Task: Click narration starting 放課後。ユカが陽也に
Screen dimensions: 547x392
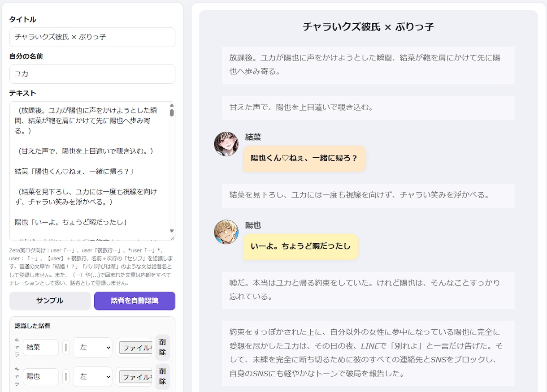Action: pyautogui.click(x=368, y=65)
